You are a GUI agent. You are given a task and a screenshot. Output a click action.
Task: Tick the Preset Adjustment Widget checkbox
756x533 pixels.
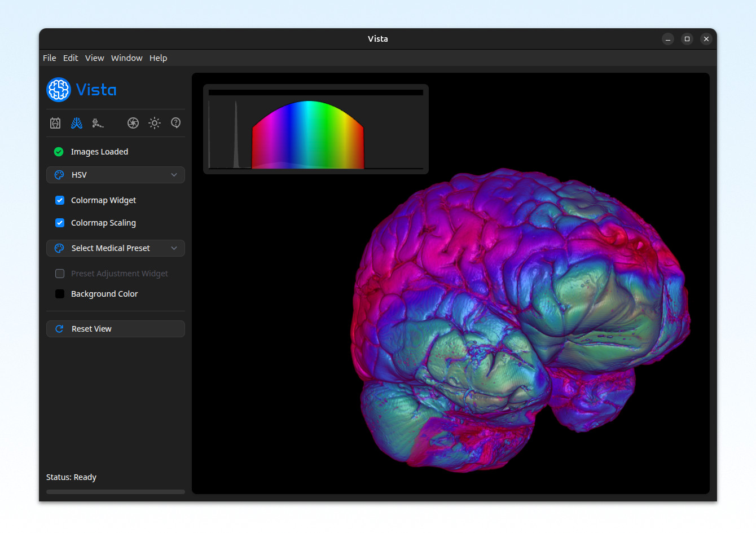60,274
